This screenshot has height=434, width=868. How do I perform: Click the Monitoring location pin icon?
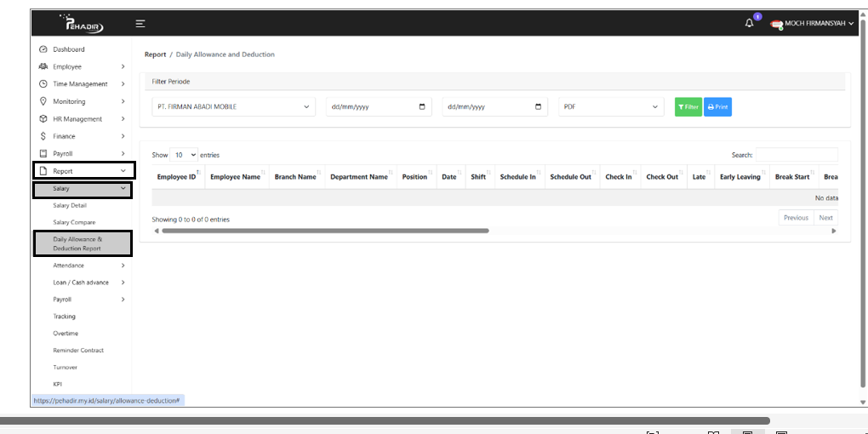point(43,101)
